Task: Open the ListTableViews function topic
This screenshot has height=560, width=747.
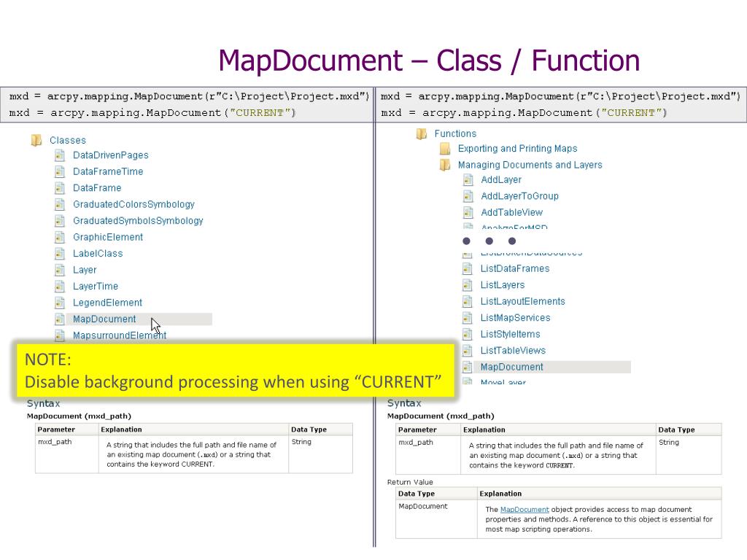Action: tap(513, 351)
